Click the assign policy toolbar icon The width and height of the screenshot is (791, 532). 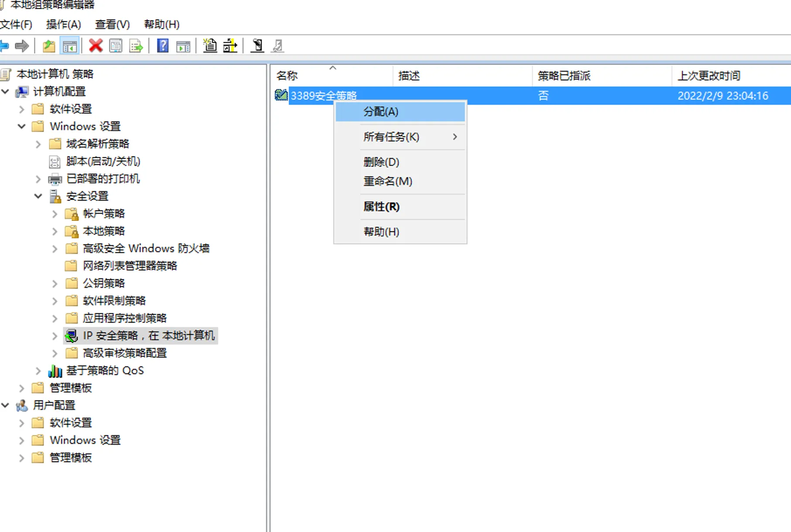[x=257, y=46]
